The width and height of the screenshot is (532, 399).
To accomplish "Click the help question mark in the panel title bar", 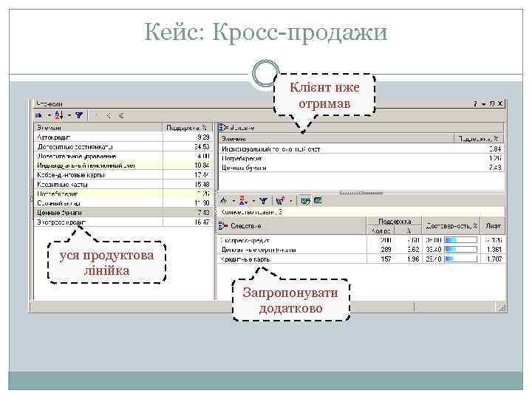I will pos(475,104).
